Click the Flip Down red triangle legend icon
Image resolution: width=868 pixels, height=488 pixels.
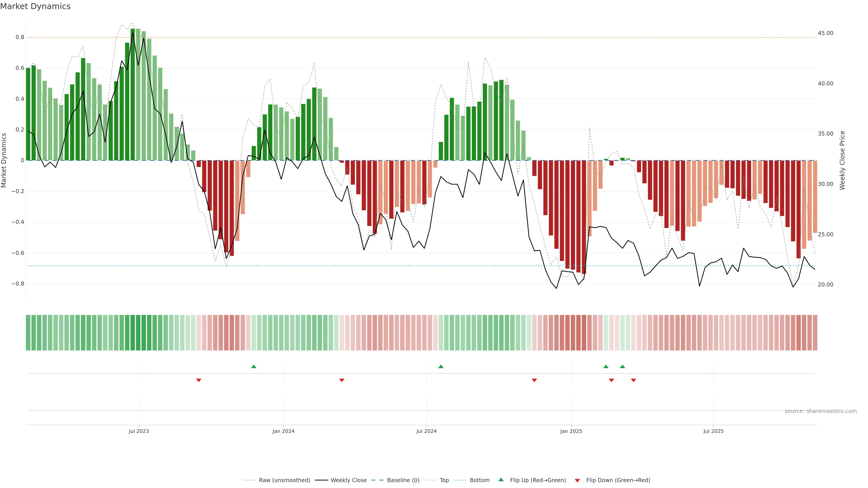pos(577,480)
